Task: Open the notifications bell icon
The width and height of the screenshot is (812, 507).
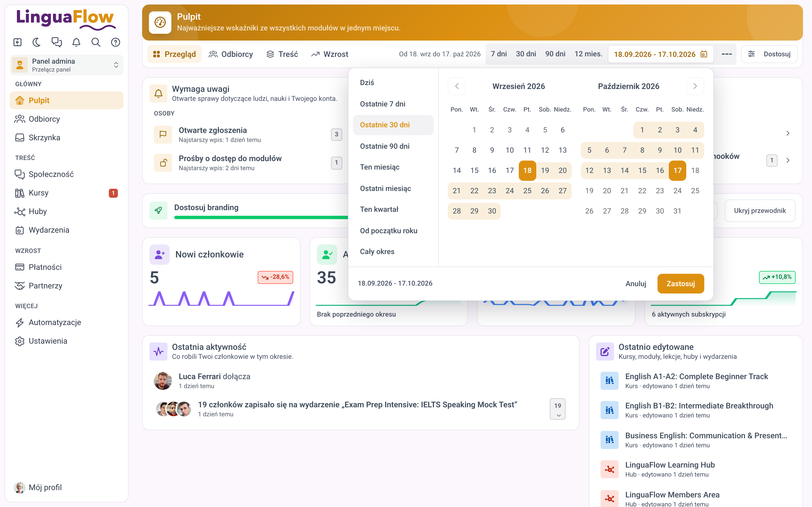Action: click(x=76, y=42)
